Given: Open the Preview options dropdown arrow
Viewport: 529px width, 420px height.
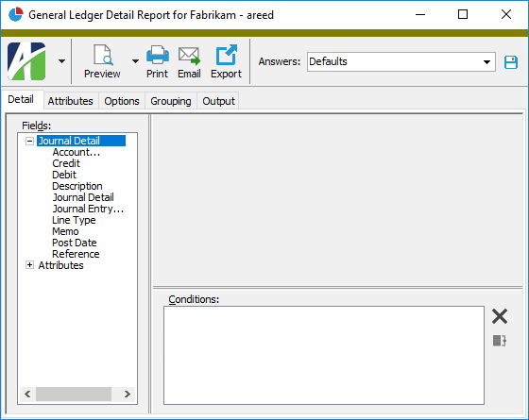Looking at the screenshot, I should [135, 61].
